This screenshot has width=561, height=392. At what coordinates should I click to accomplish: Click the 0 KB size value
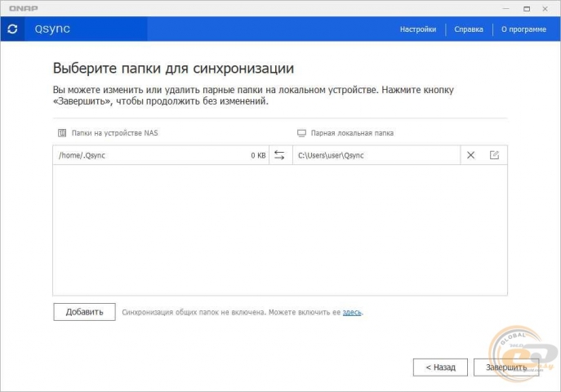click(x=258, y=155)
